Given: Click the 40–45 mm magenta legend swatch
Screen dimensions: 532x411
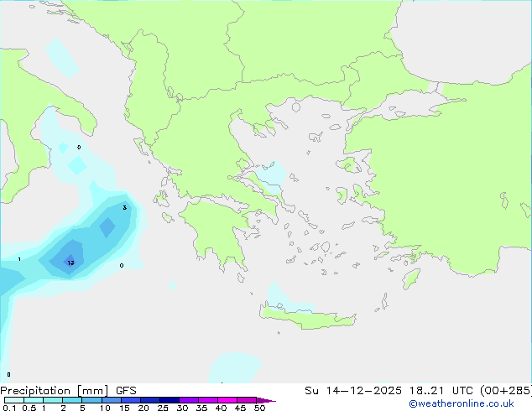Looking at the screenshot, I should click(227, 400).
